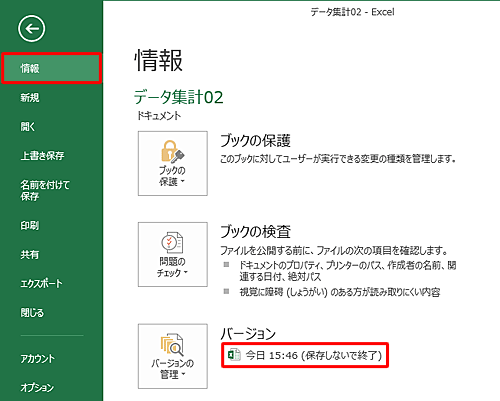The image size is (500, 401).
Task: Select the 情報 menu item
Action: click(51, 68)
